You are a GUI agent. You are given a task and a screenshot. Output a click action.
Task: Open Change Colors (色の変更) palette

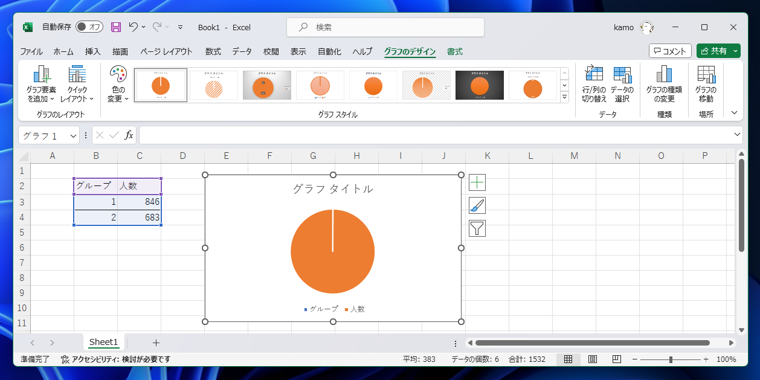click(x=117, y=84)
